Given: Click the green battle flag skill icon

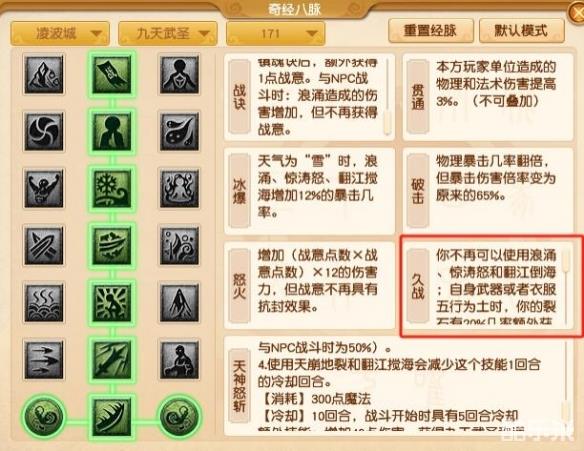Looking at the screenshot, I should [x=112, y=74].
